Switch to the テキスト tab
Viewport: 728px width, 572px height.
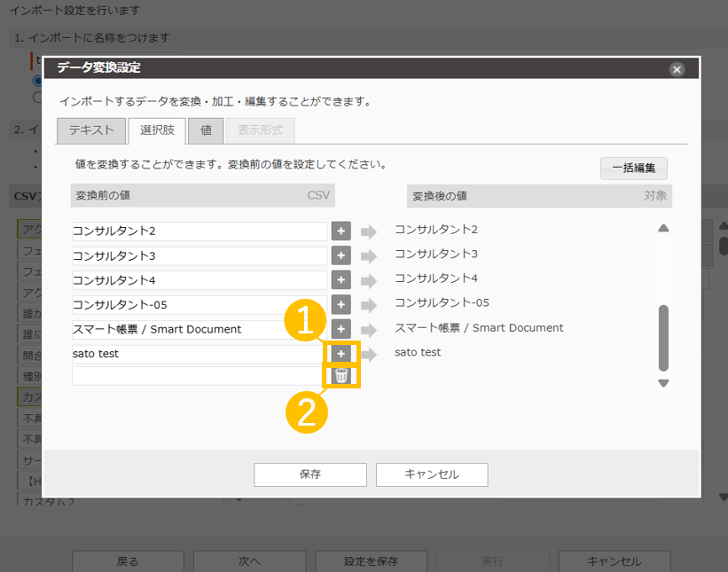point(91,130)
